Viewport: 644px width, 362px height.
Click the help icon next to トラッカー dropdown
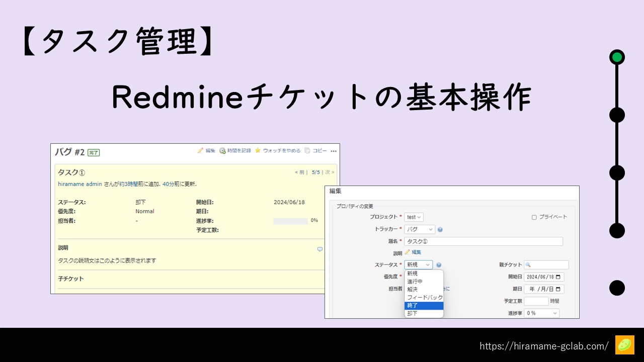(x=440, y=229)
